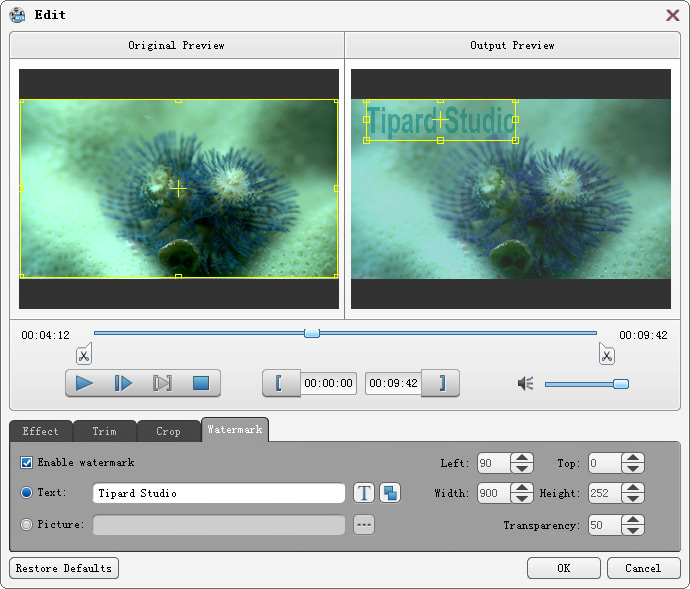690x589 pixels.
Task: Click the Picture path input field
Action: click(219, 525)
